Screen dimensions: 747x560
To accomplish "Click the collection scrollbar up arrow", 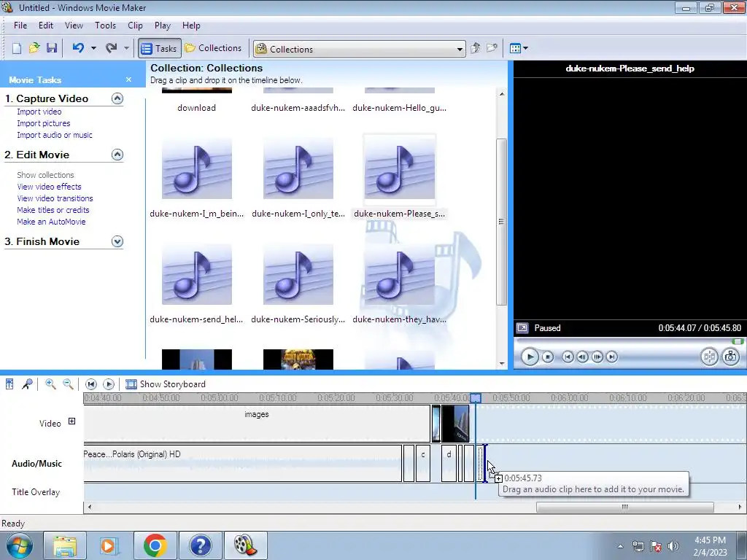I will 502,94.
